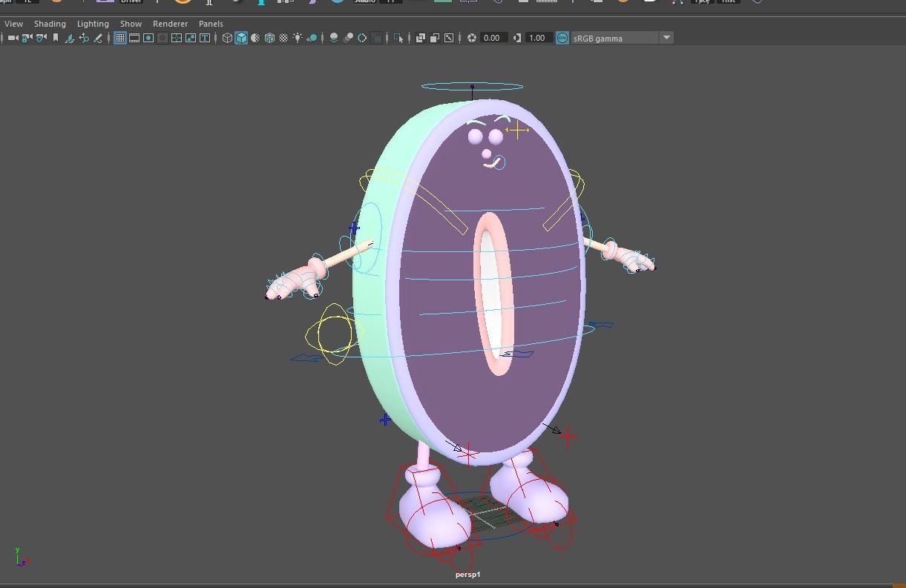Toggle Multisample Anti-aliasing icon

pos(362,38)
